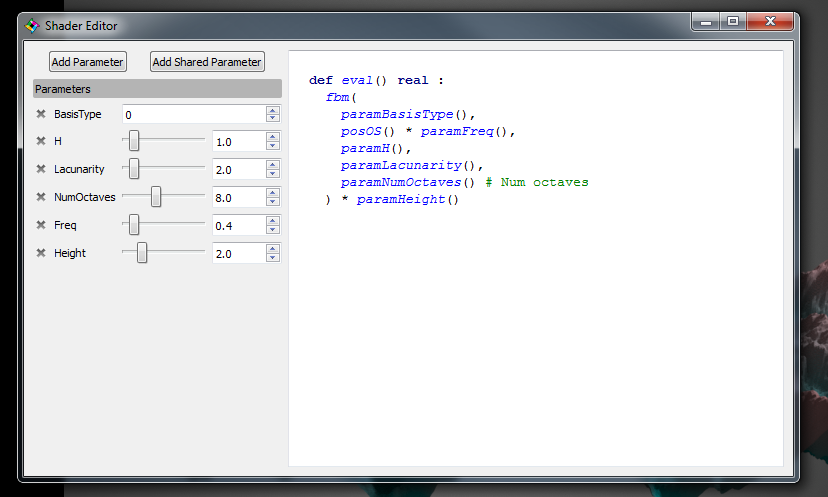This screenshot has width=828, height=497.
Task: Increment the H value with up arrow
Action: point(272,137)
